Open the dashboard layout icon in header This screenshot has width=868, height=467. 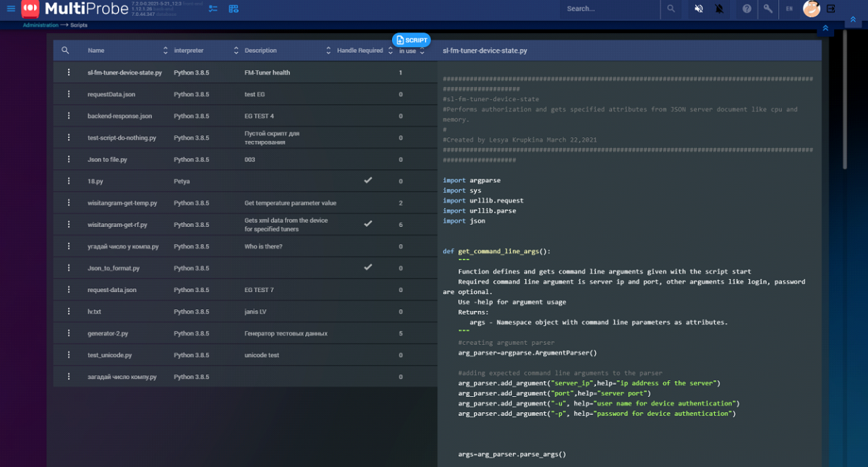click(234, 9)
